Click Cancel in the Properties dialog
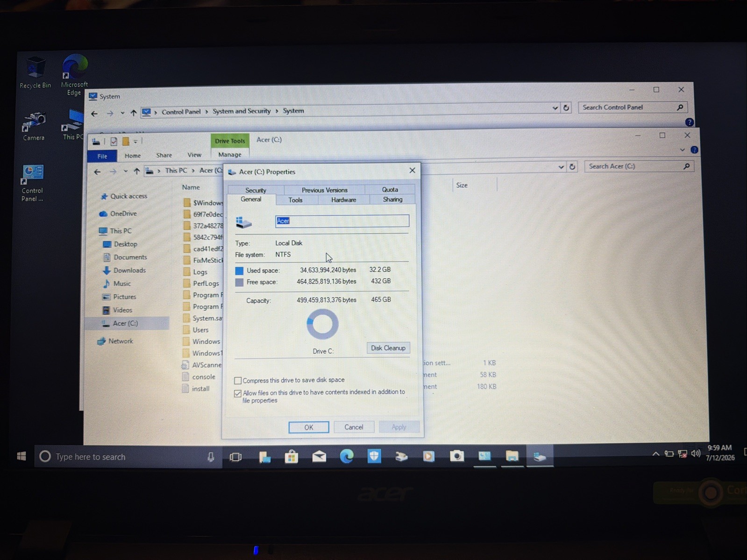This screenshot has width=747, height=560. click(x=354, y=427)
